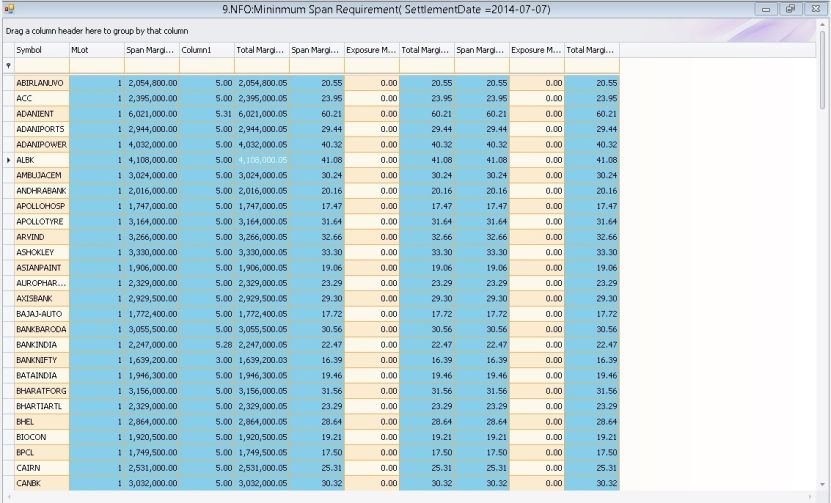The width and height of the screenshot is (831, 503).
Task: Select the BHARTIARTL symbol cell
Action: [x=41, y=405]
